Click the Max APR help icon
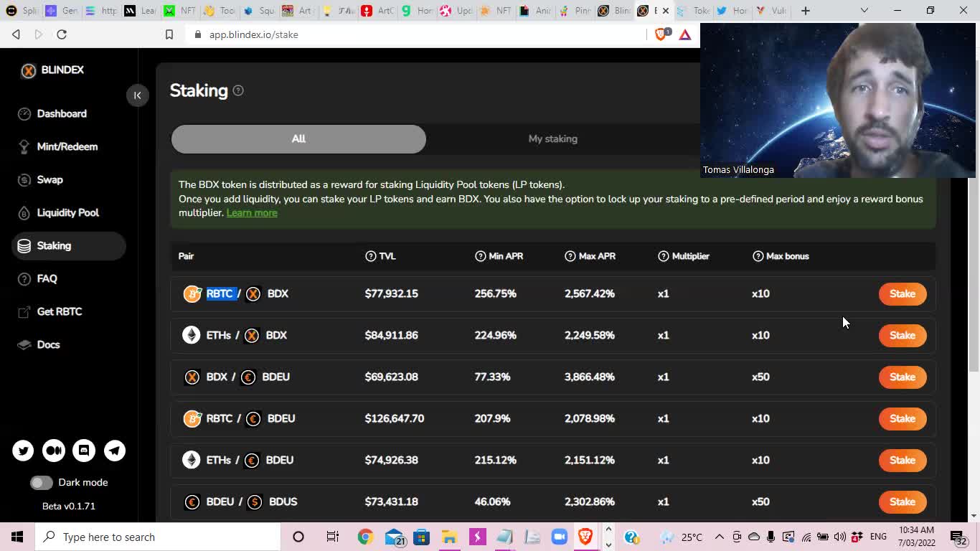 (570, 256)
